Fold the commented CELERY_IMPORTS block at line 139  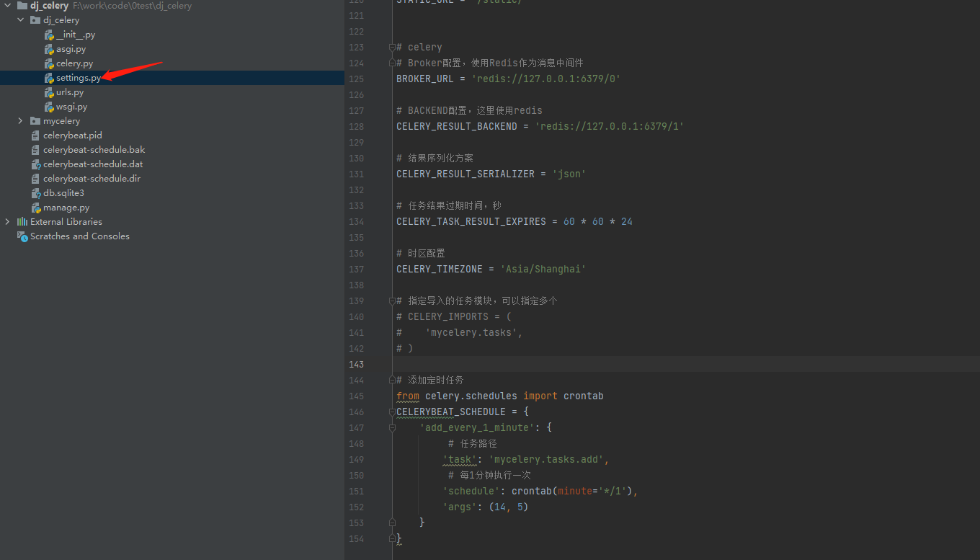(392, 301)
